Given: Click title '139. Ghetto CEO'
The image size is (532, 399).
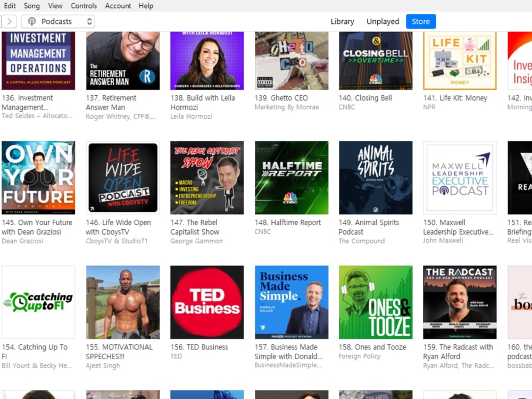Looking at the screenshot, I should tap(281, 98).
